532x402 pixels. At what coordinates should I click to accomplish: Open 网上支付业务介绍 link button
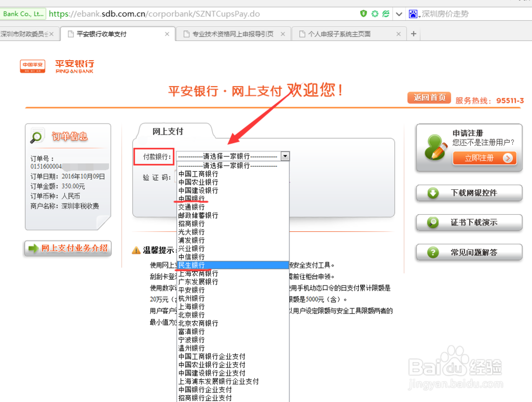pos(68,248)
